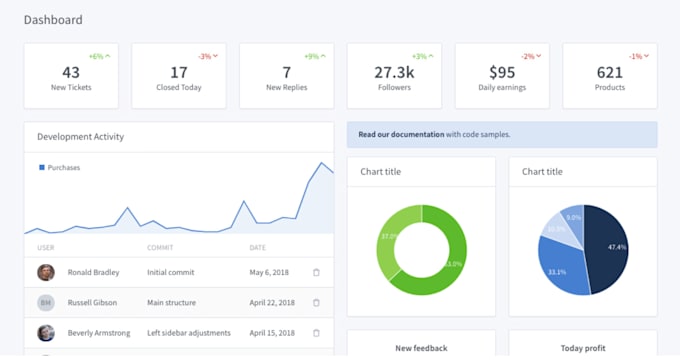Open Ronald Bradley's avatar
Image resolution: width=680 pixels, height=362 pixels.
pos(46,272)
